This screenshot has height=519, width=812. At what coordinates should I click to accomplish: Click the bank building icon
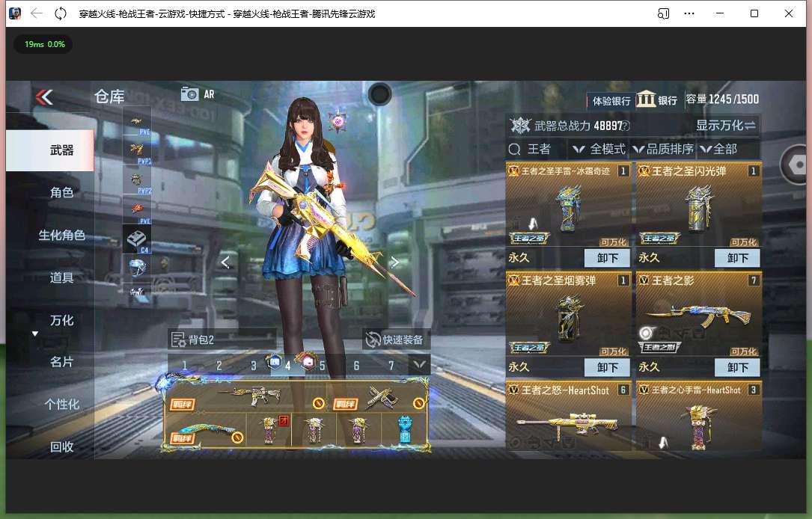645,98
